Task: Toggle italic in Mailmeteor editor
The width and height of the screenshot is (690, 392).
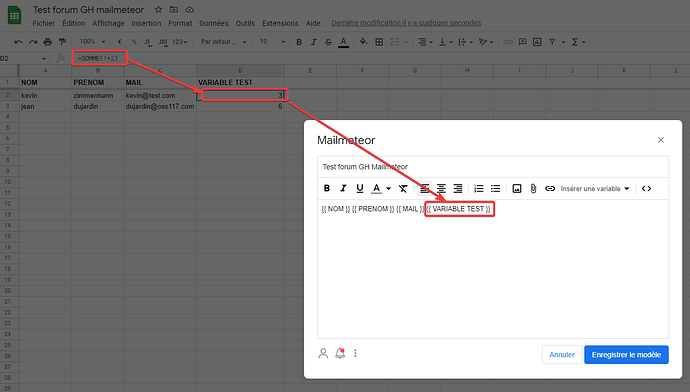Action: click(x=343, y=188)
